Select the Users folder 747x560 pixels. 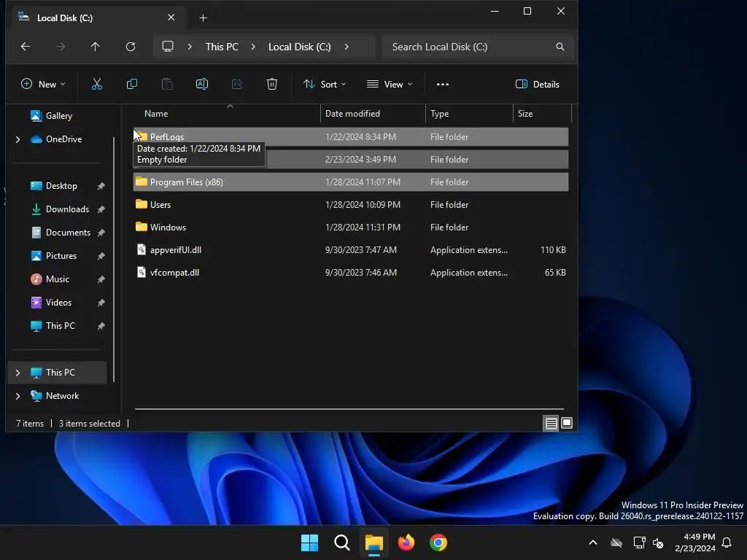coord(351,205)
